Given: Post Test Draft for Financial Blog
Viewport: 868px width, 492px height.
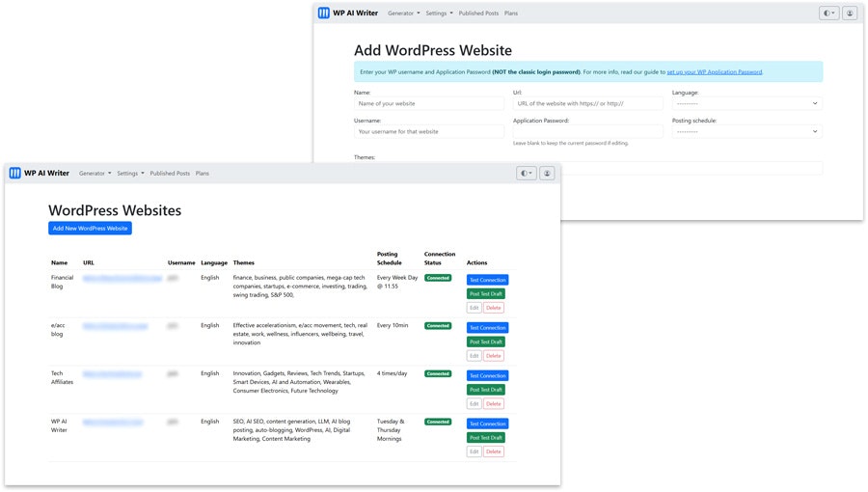Looking at the screenshot, I should tap(485, 294).
